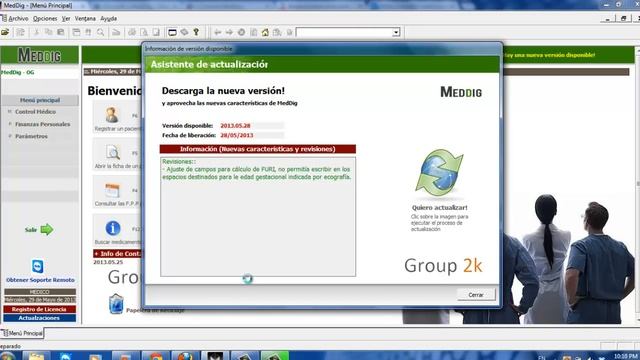The width and height of the screenshot is (640, 360).
Task: Open the Ayuda menu
Action: [x=109, y=18]
